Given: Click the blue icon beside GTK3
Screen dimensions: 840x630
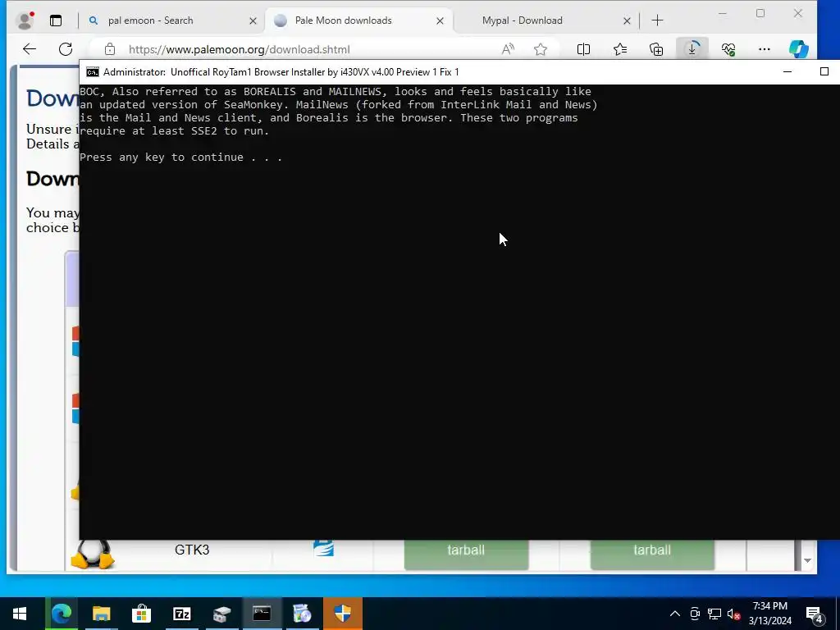Looking at the screenshot, I should [x=323, y=548].
